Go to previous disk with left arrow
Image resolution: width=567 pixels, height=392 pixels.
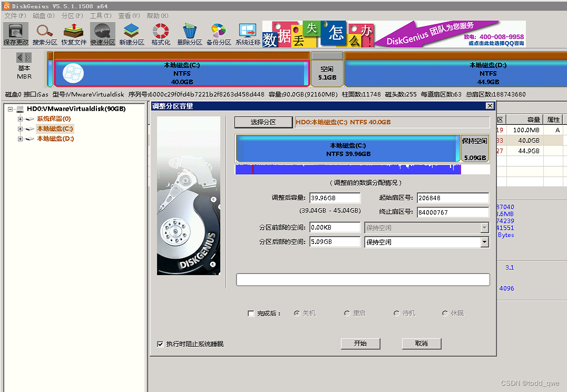[x=20, y=57]
